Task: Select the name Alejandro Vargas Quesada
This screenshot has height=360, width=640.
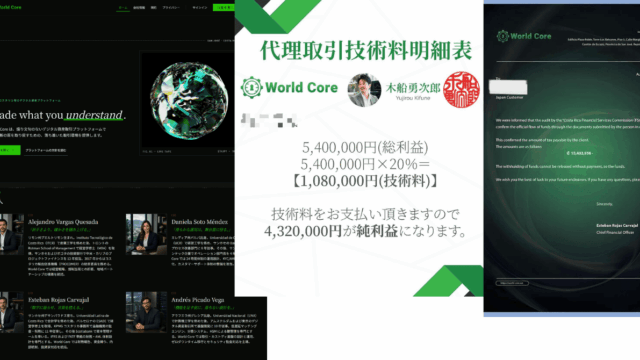Action: pyautogui.click(x=63, y=222)
